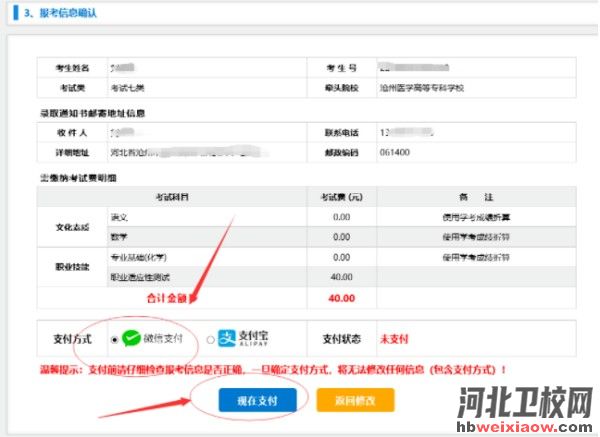The height and width of the screenshot is (437, 600).
Task: Click the green WeChat Pay logo icon
Action: click(x=132, y=339)
